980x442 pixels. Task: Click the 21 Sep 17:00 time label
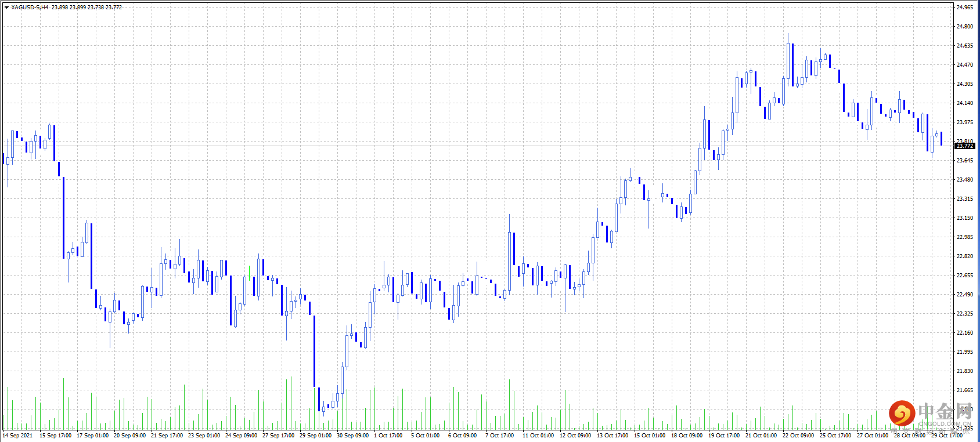(x=167, y=436)
